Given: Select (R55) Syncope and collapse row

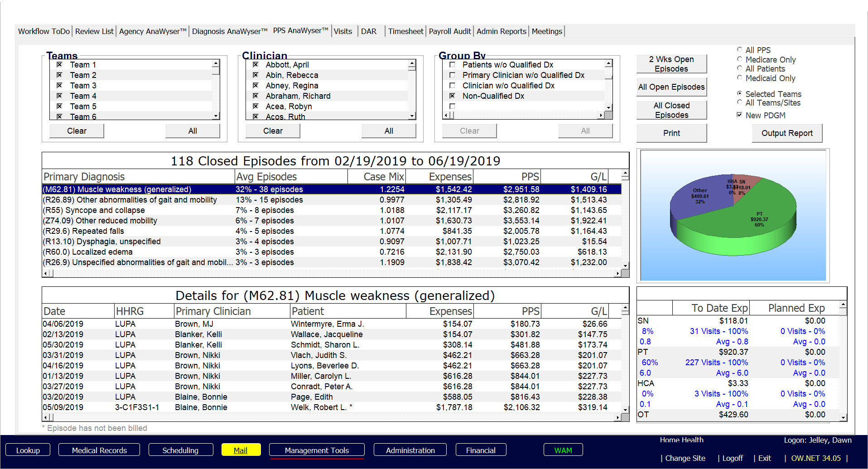Looking at the screenshot, I should click(332, 210).
